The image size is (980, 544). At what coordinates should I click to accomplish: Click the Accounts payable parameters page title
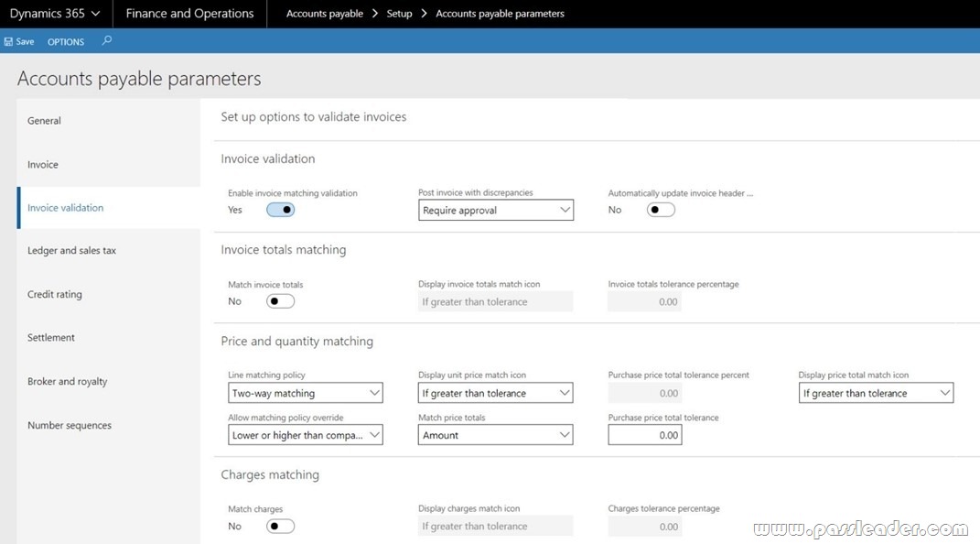coord(139,79)
